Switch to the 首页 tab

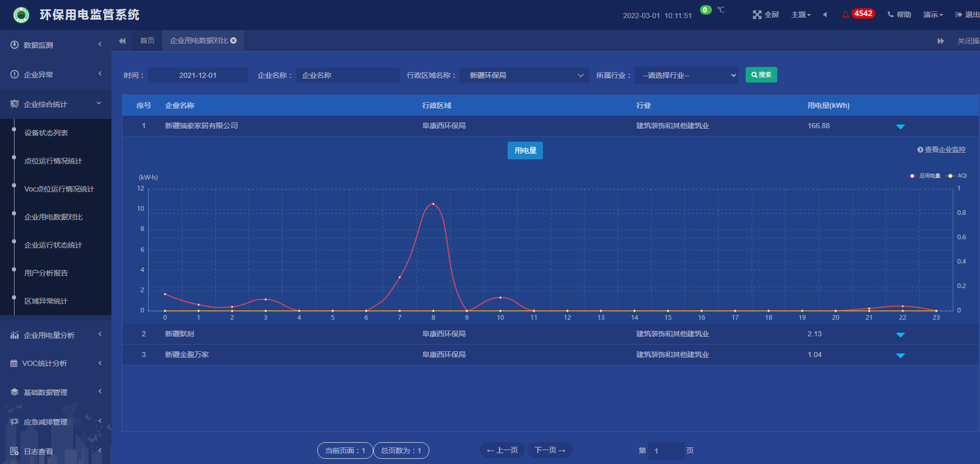[147, 40]
